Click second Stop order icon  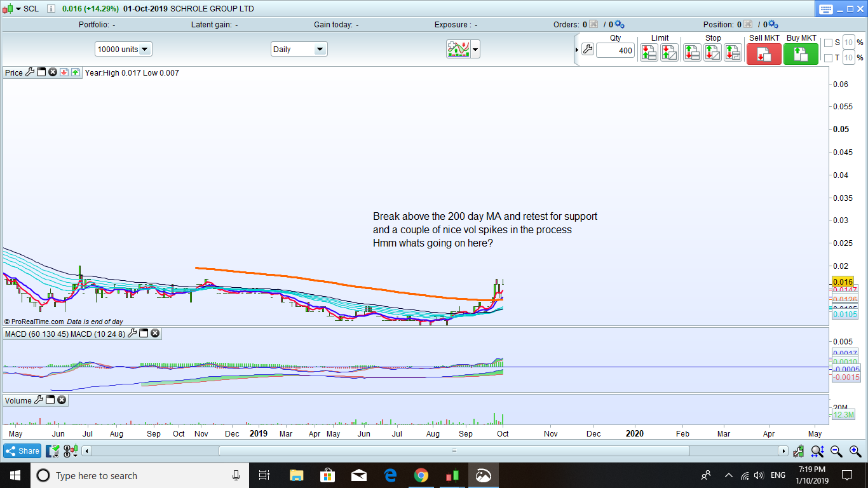(712, 52)
